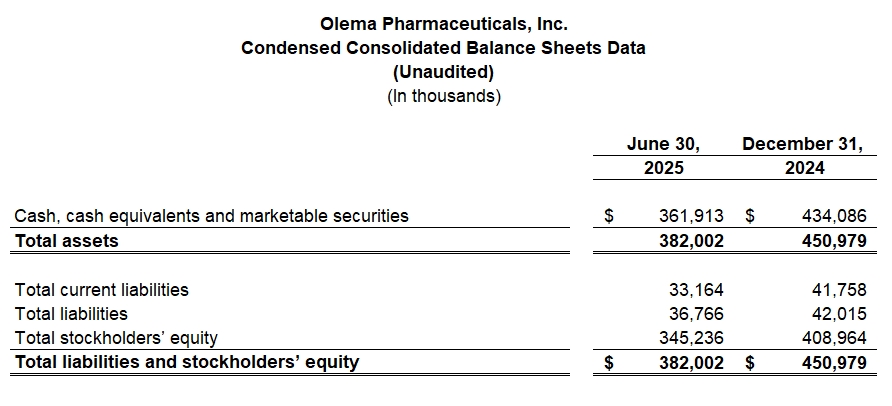Screen dimensions: 892x406
Task: Click the Total liabilities and stockholders' equity label
Action: (x=187, y=362)
